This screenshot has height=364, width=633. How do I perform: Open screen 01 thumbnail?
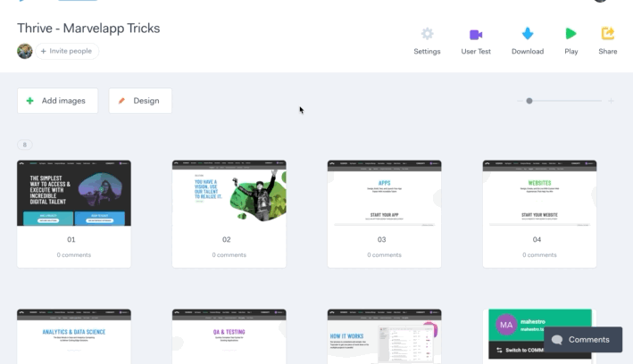click(x=74, y=193)
